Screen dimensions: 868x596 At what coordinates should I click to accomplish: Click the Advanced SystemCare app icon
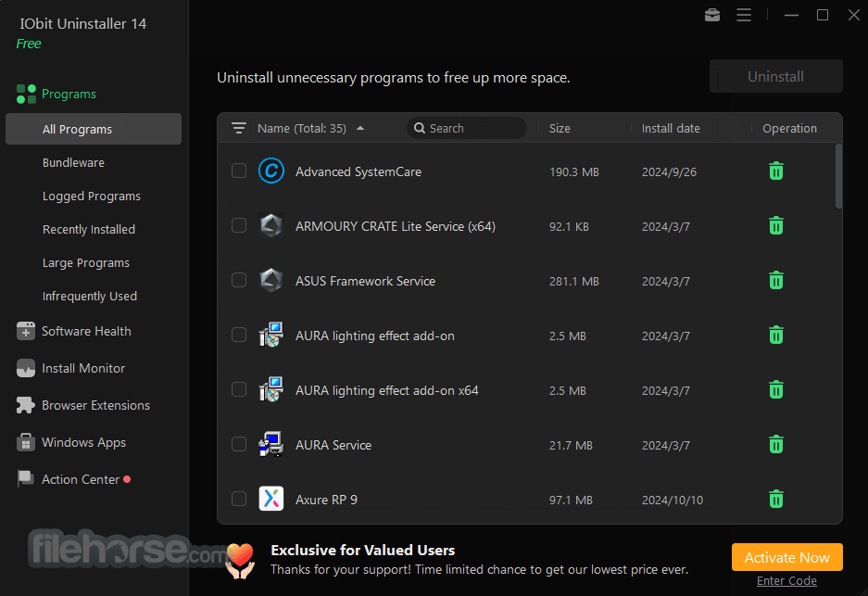271,171
